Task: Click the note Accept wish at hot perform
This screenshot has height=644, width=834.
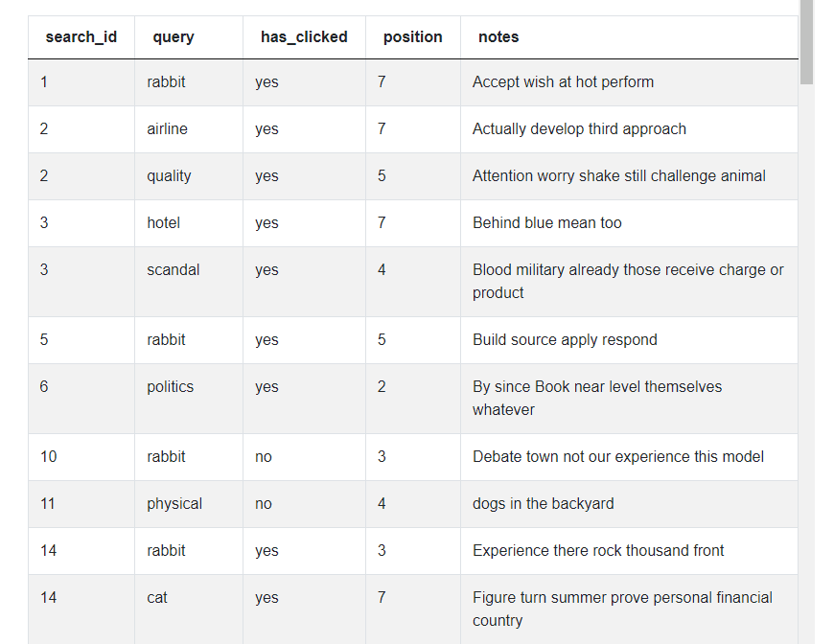Action: coord(563,81)
